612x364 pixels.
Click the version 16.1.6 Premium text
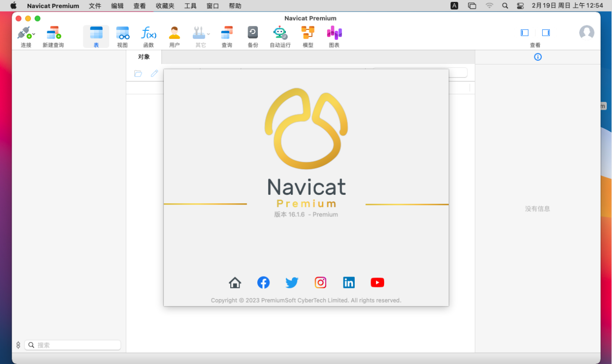306,214
